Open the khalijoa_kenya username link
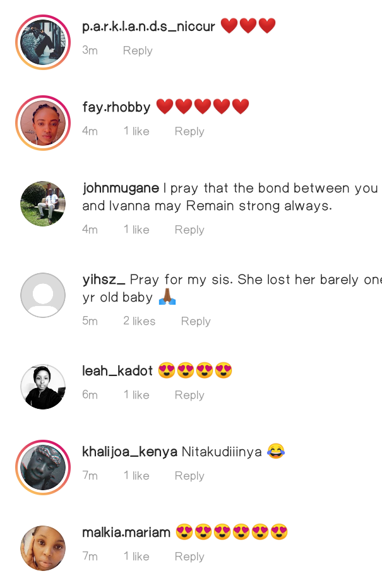Image resolution: width=382 pixels, height=588 pixels. pyautogui.click(x=129, y=452)
